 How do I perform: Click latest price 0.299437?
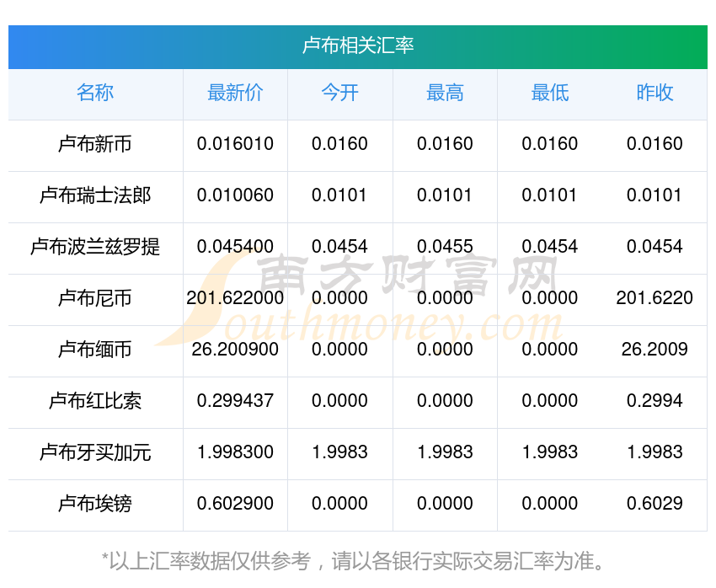pyautogui.click(x=235, y=401)
